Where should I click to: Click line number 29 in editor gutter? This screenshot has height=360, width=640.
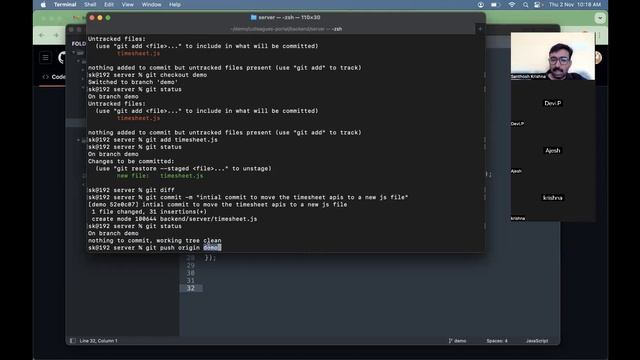pos(191,265)
